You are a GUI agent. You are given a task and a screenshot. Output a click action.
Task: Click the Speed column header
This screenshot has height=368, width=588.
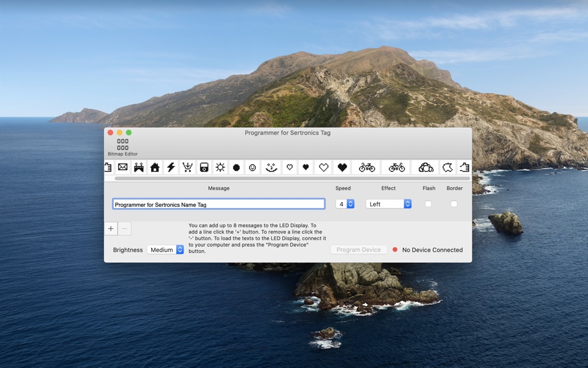(343, 188)
